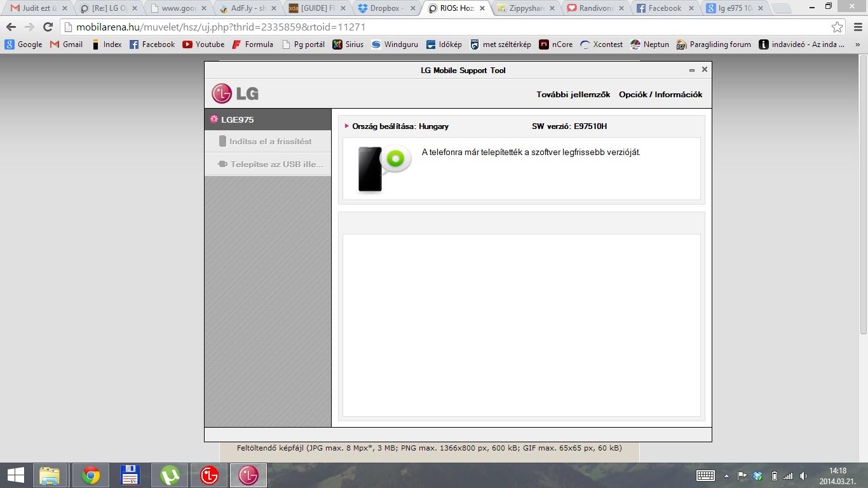The width and height of the screenshot is (868, 488).
Task: Minimize the LG Mobile Support Tool window
Action: tap(691, 70)
